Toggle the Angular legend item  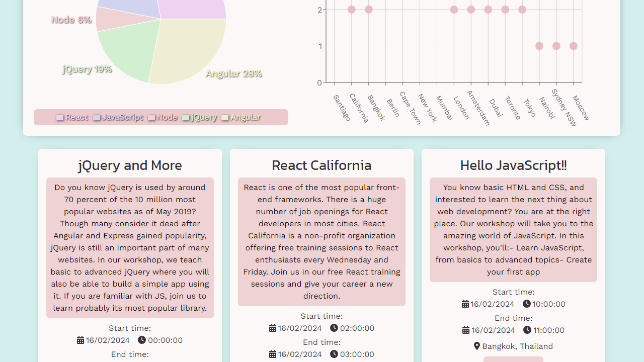point(241,117)
